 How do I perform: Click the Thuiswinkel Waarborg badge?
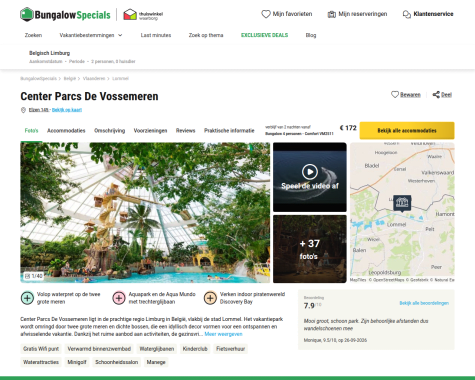[x=143, y=15]
